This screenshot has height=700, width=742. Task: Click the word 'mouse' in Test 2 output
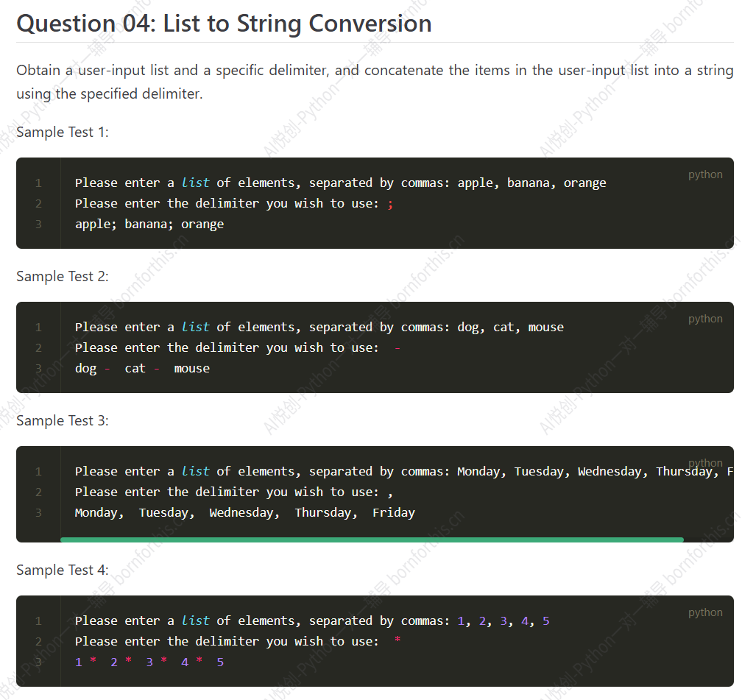tap(191, 369)
